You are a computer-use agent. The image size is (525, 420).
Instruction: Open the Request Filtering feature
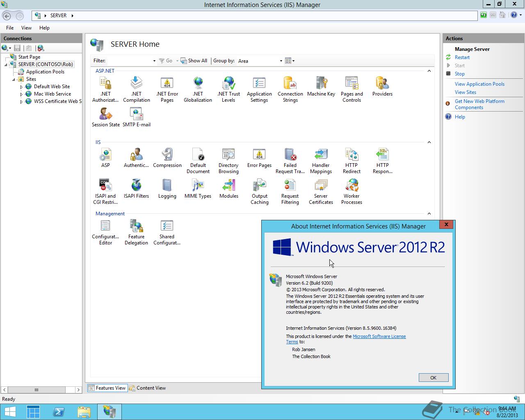coord(290,192)
